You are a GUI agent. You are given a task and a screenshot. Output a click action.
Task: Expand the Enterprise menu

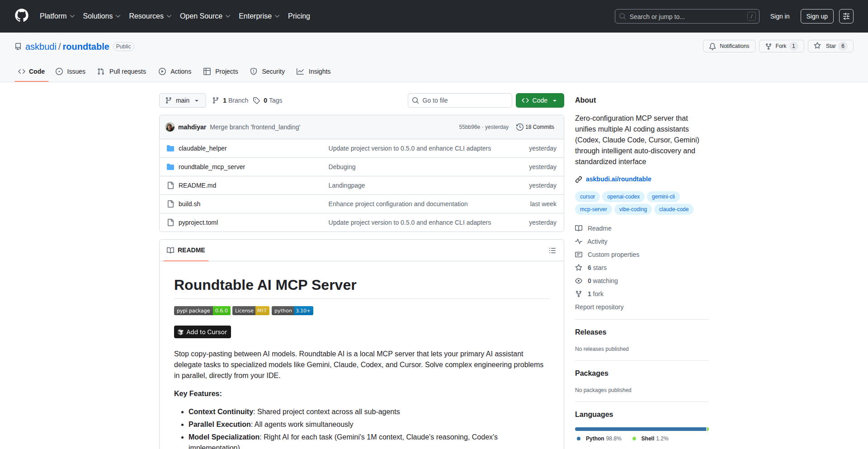pos(259,16)
